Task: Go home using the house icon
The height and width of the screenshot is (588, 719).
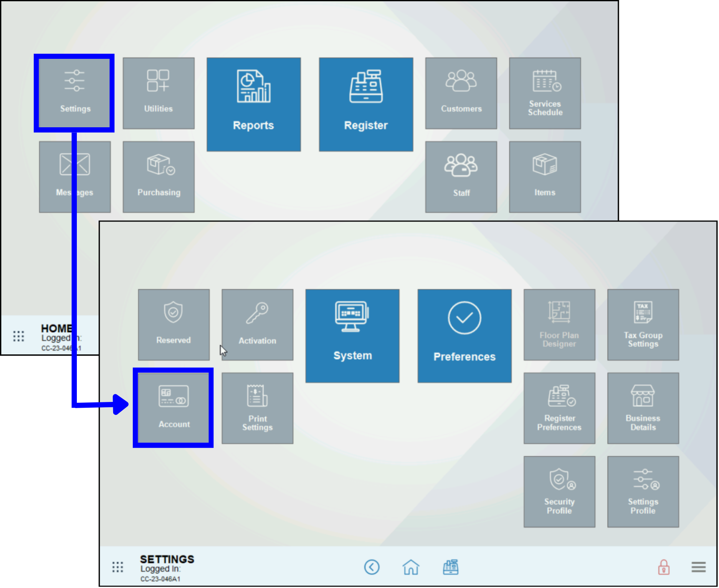Action: point(411,567)
